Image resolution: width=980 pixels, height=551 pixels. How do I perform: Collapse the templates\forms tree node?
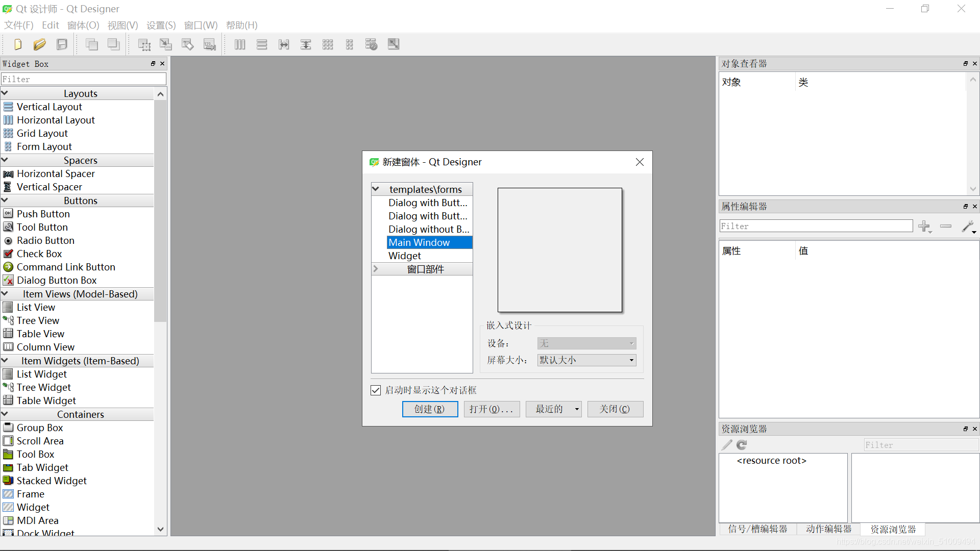(x=376, y=189)
